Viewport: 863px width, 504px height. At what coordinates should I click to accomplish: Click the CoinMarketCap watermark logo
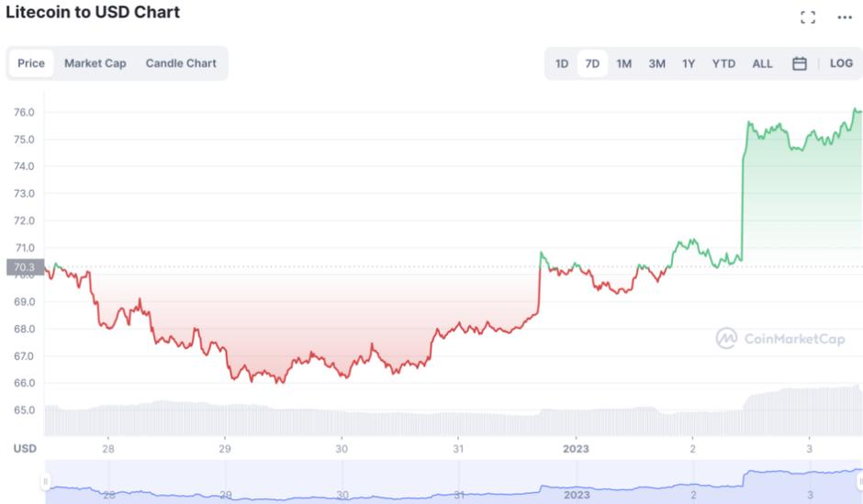click(x=780, y=339)
